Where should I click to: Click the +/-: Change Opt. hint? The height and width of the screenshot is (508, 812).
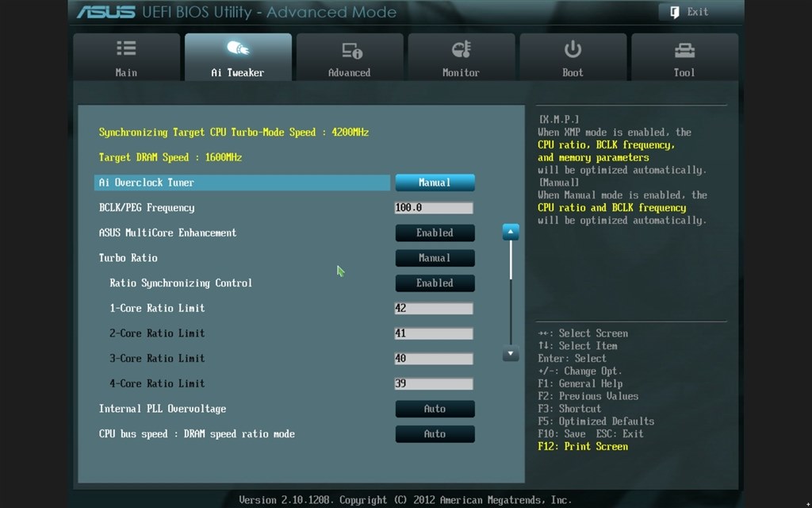pos(580,371)
